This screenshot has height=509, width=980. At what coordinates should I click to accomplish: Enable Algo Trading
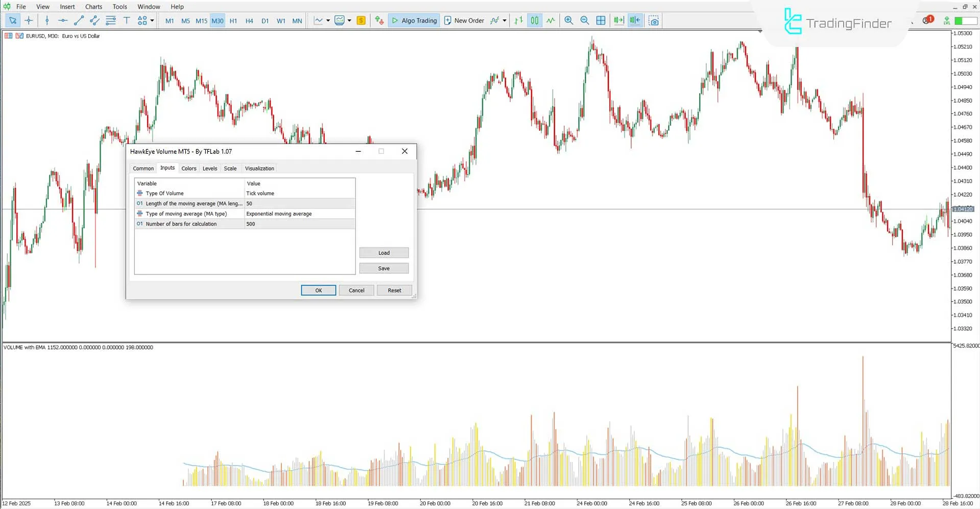pos(414,20)
